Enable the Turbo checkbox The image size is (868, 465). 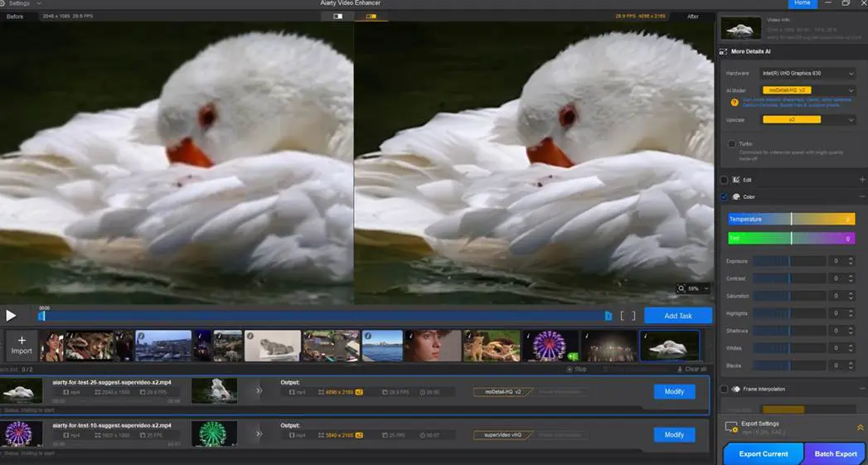point(731,144)
